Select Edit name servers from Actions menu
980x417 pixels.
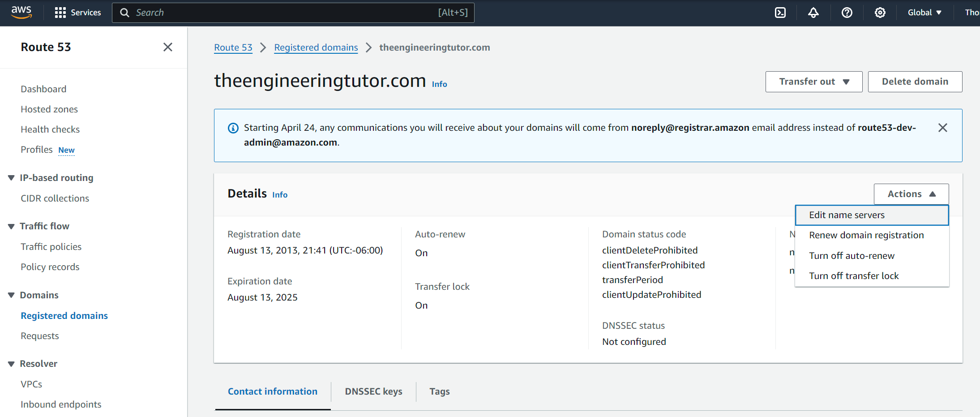pos(846,215)
